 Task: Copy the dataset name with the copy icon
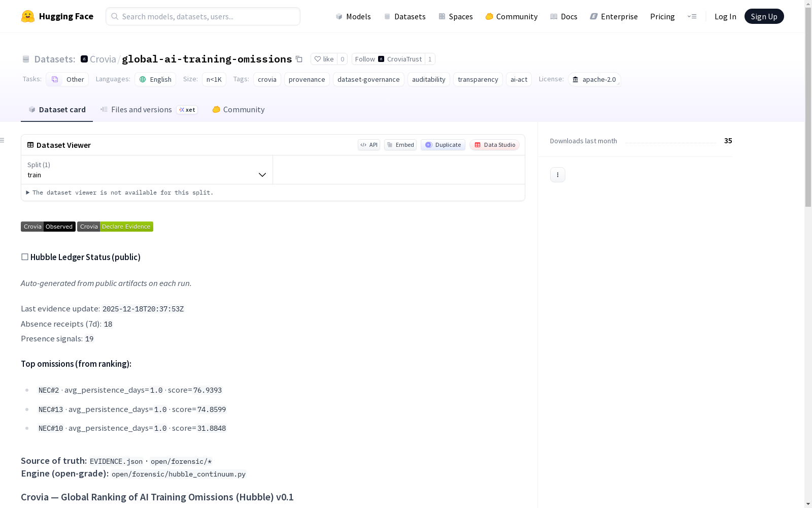(299, 59)
